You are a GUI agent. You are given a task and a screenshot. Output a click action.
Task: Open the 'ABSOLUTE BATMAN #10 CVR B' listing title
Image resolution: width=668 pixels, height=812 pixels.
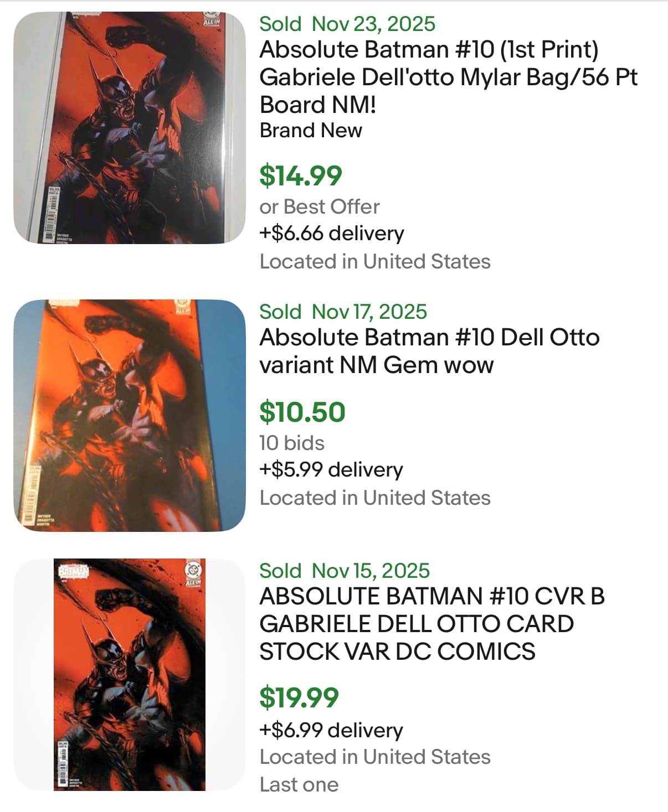pos(431,624)
